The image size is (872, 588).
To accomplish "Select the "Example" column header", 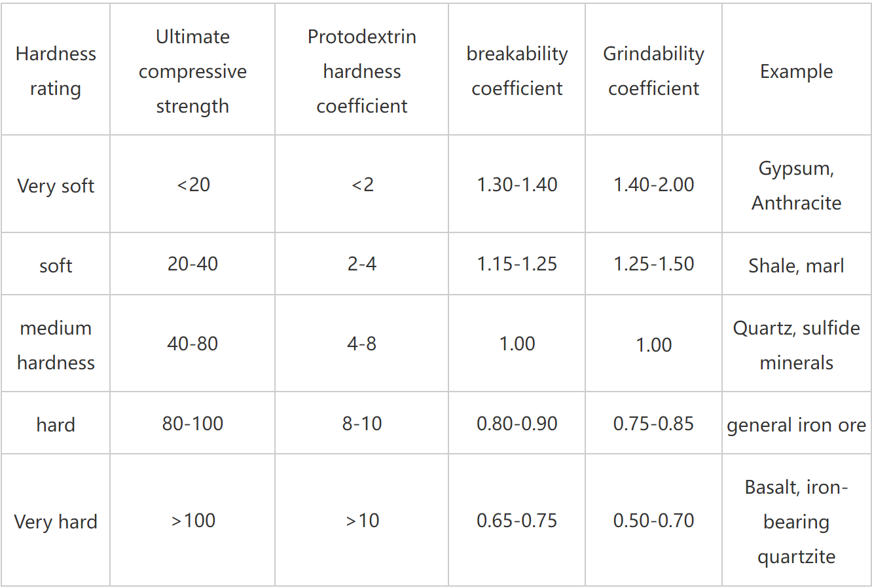I will pos(796,71).
